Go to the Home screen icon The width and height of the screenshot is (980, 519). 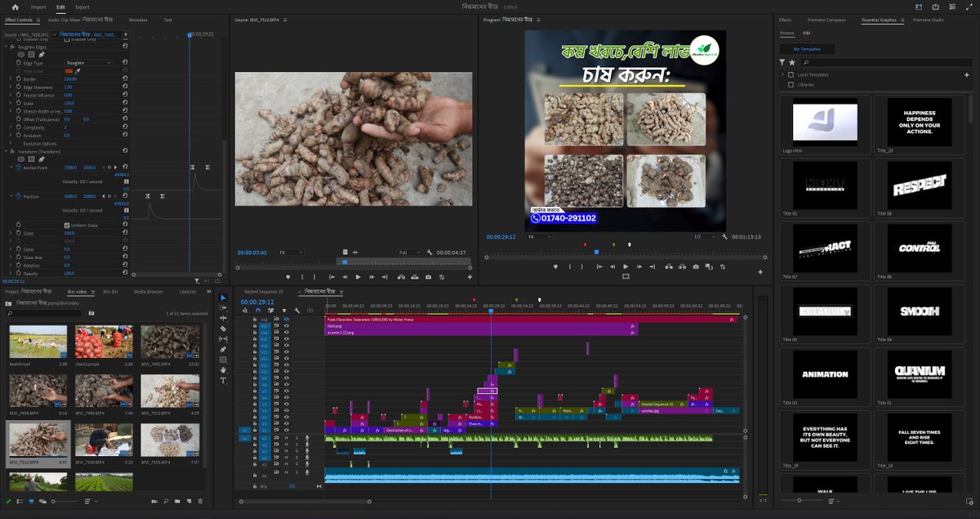[15, 7]
